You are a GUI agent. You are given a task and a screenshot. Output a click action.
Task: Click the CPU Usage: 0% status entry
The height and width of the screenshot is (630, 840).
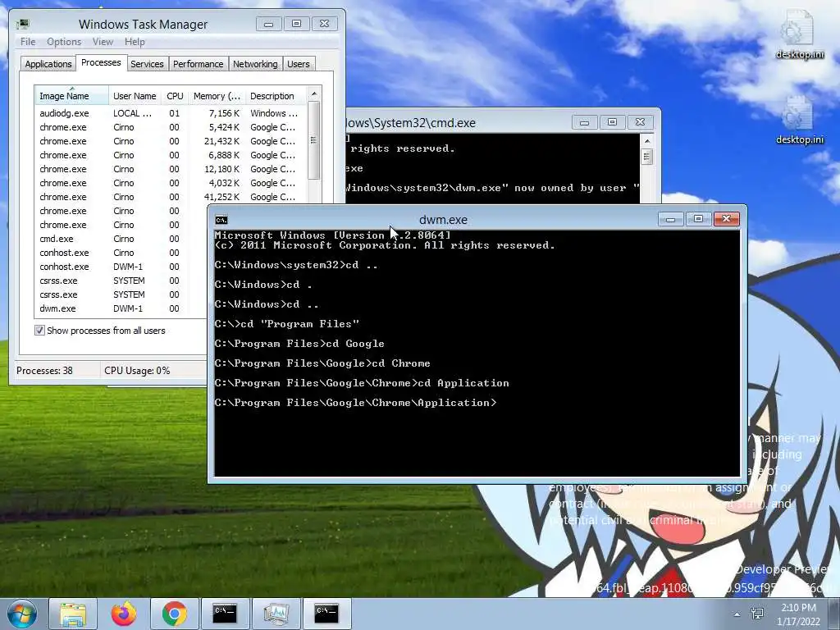click(x=137, y=370)
